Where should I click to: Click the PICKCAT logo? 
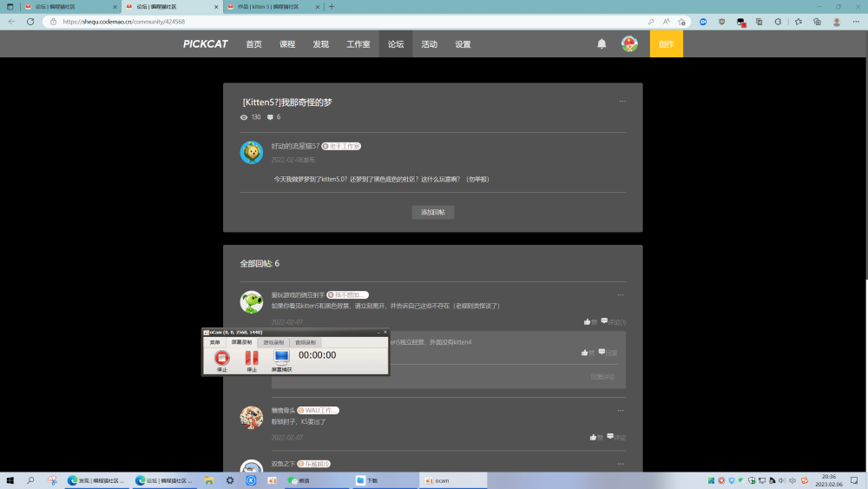[x=206, y=43]
